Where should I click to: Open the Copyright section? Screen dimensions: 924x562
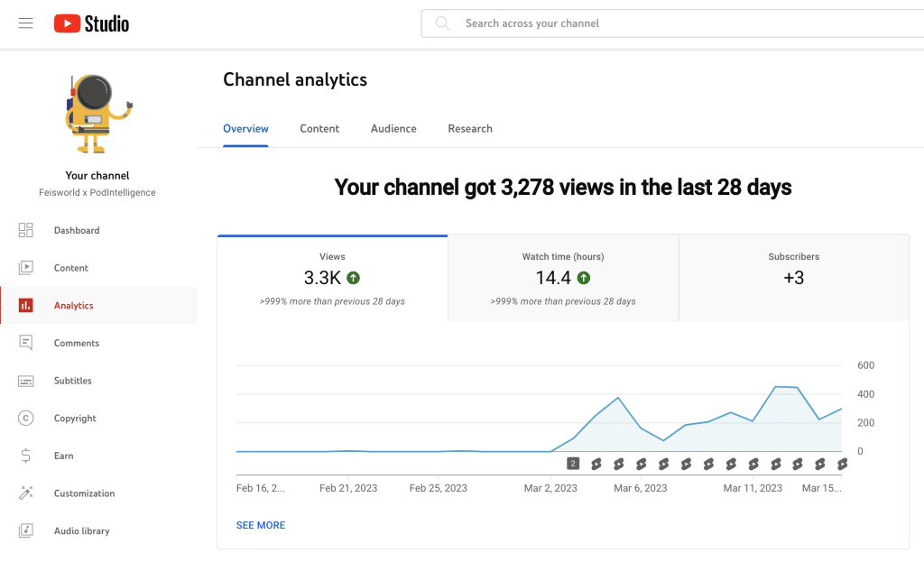(25, 418)
